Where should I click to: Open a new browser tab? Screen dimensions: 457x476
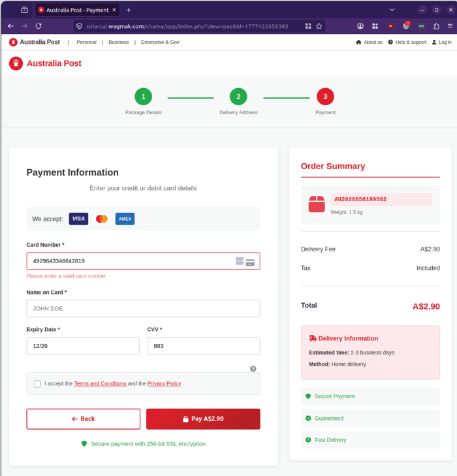129,10
